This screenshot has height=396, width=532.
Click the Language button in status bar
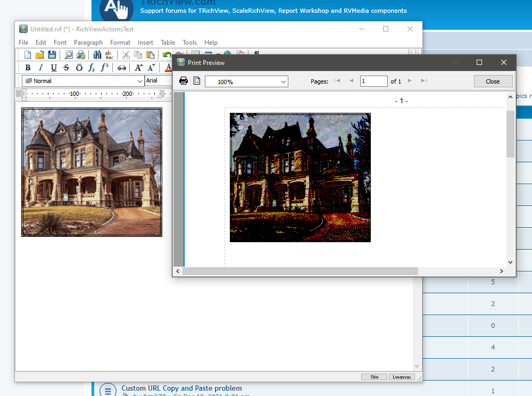point(401,377)
